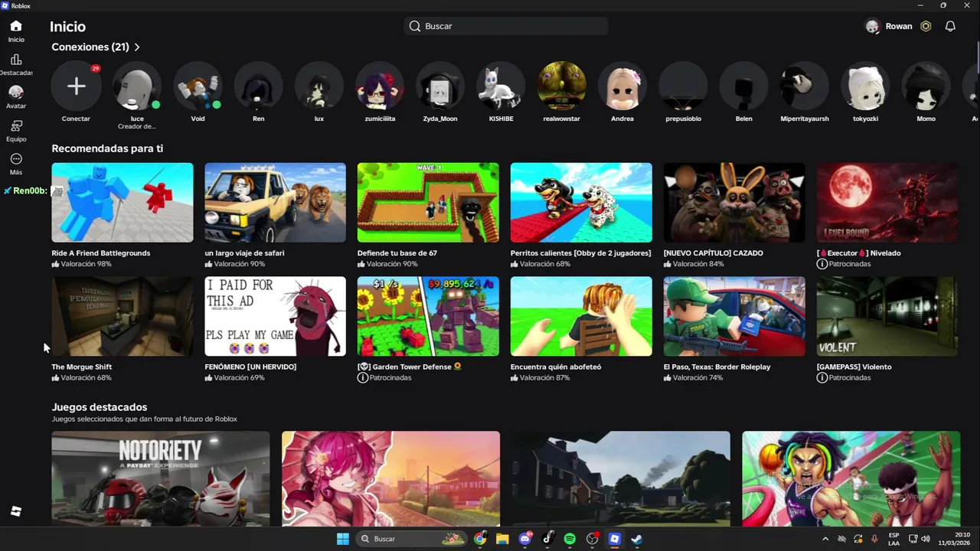This screenshot has height=551, width=980.
Task: Open zumiciiita's avatar in connections
Action: [x=380, y=86]
